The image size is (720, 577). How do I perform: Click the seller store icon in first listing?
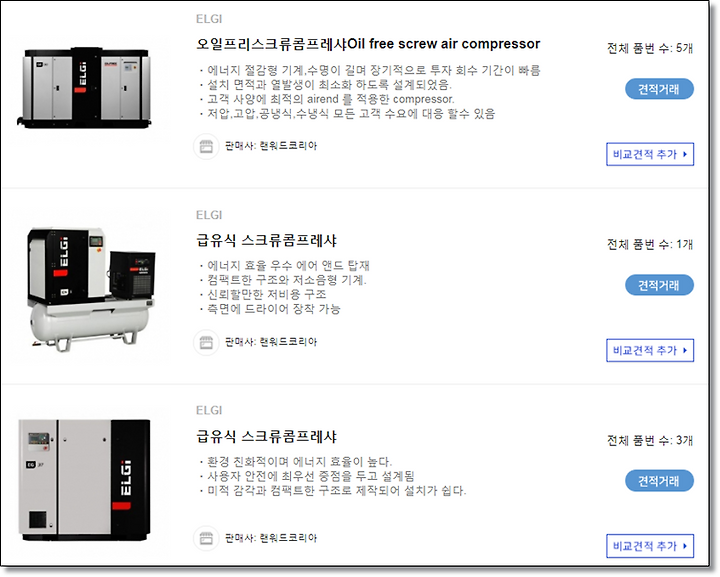(206, 146)
